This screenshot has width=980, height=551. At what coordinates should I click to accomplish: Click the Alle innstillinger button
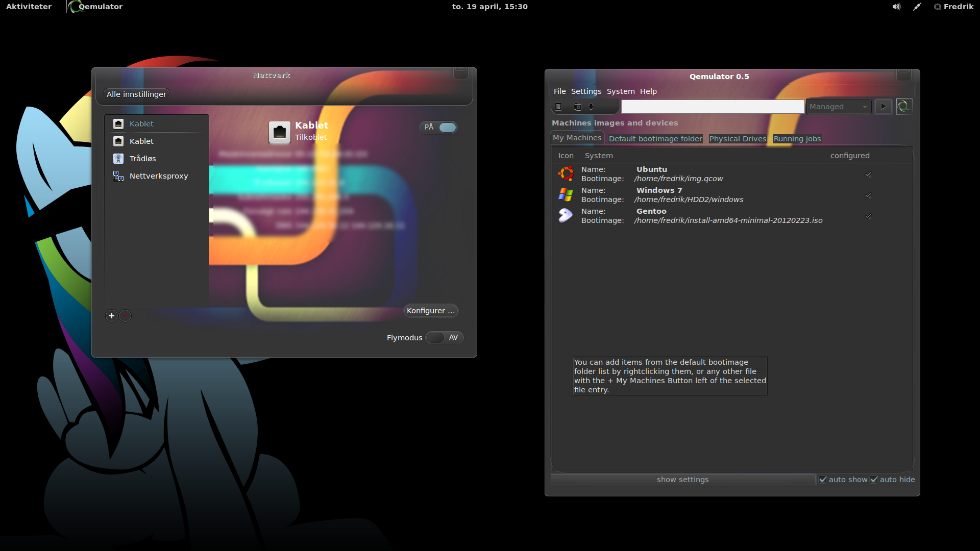click(x=136, y=94)
